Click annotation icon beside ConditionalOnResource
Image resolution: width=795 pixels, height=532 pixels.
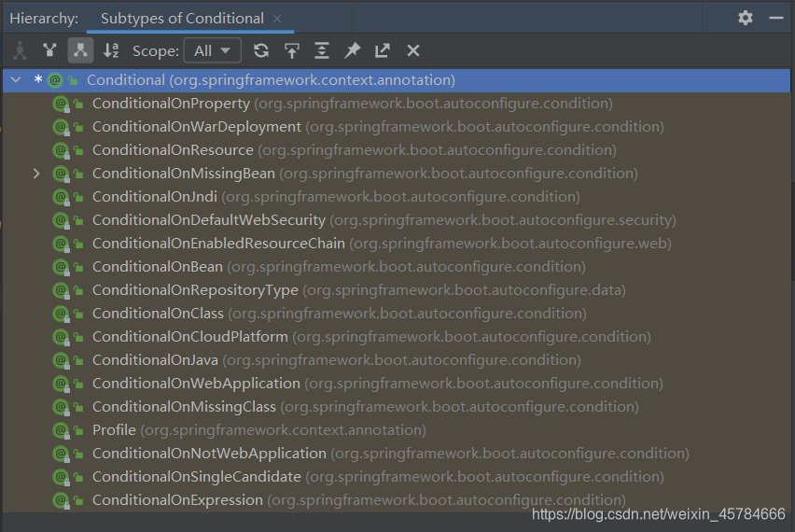pyautogui.click(x=61, y=150)
